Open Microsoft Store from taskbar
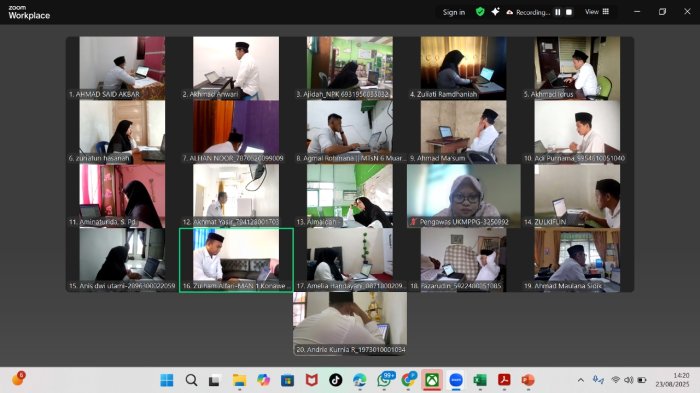This screenshot has height=393, width=700. [288, 380]
